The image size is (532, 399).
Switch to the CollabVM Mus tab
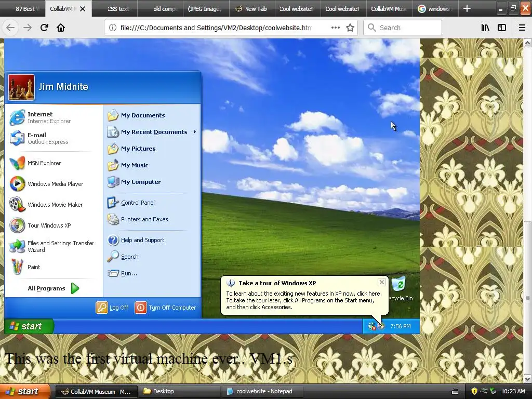390,9
